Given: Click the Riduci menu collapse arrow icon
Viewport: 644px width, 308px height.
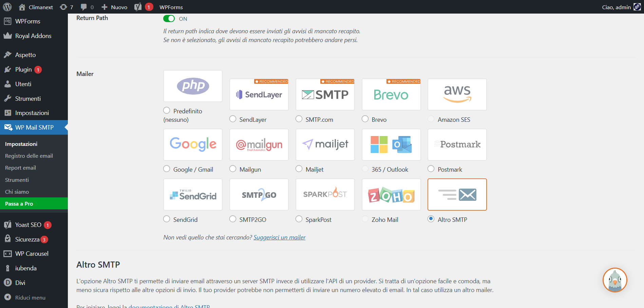Looking at the screenshot, I should [7, 297].
